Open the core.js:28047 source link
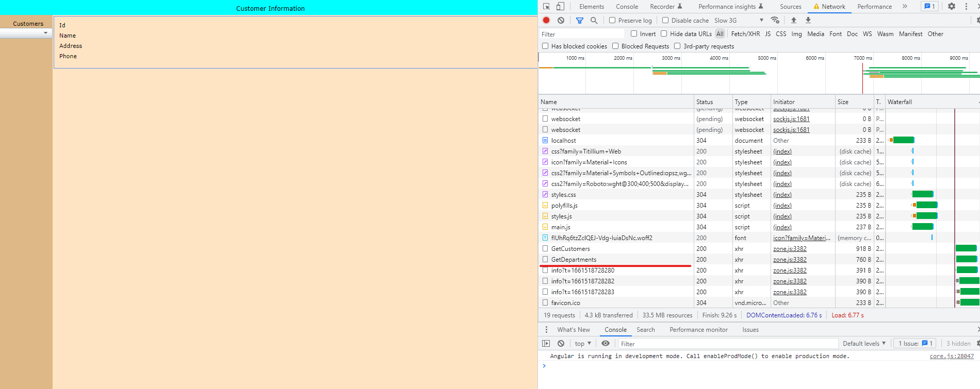This screenshot has height=389, width=980. tap(951, 356)
